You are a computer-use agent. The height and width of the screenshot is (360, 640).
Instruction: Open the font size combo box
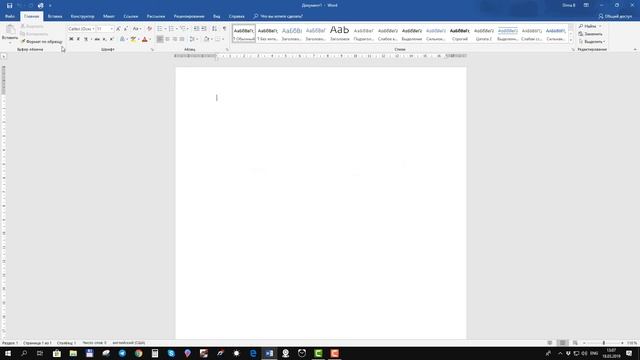(104, 29)
